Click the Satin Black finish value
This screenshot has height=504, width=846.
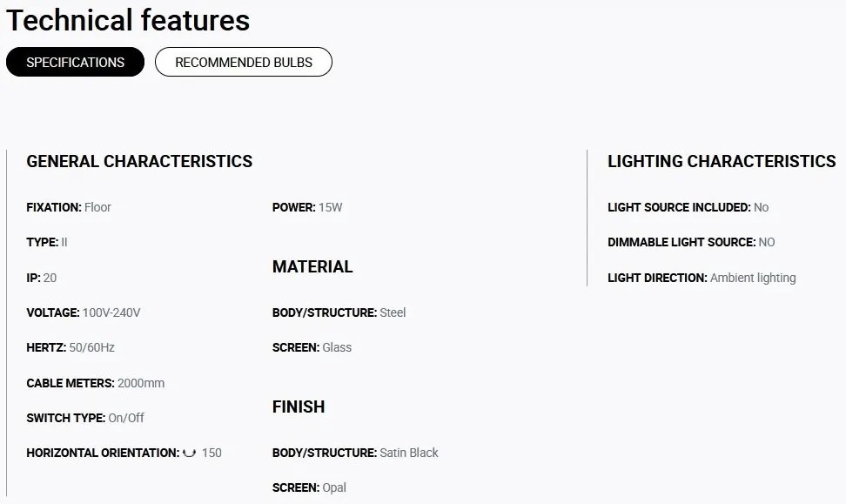(x=409, y=453)
